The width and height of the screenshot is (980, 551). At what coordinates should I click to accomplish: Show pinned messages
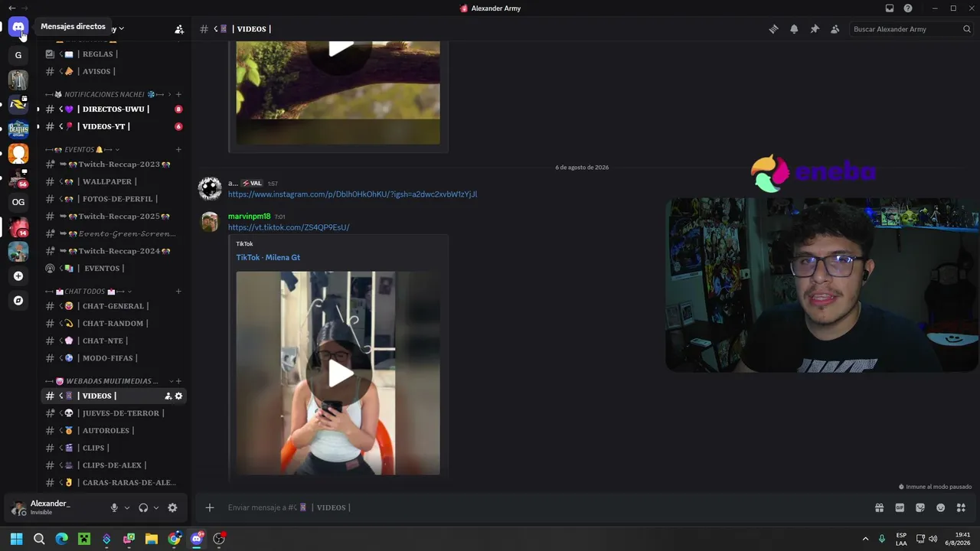click(x=815, y=29)
